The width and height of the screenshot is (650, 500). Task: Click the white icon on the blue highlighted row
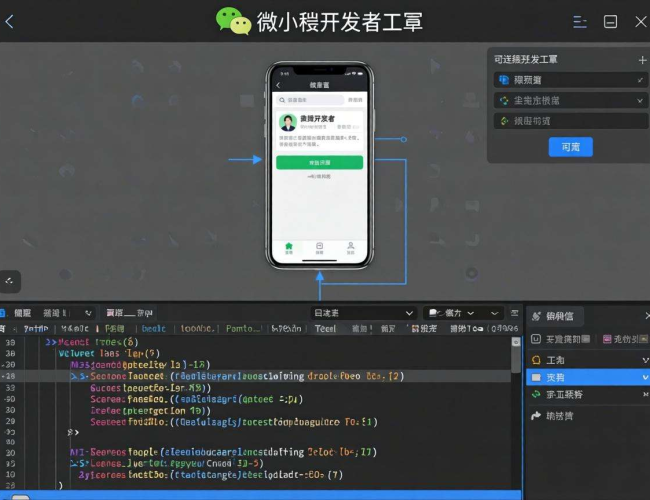(536, 377)
